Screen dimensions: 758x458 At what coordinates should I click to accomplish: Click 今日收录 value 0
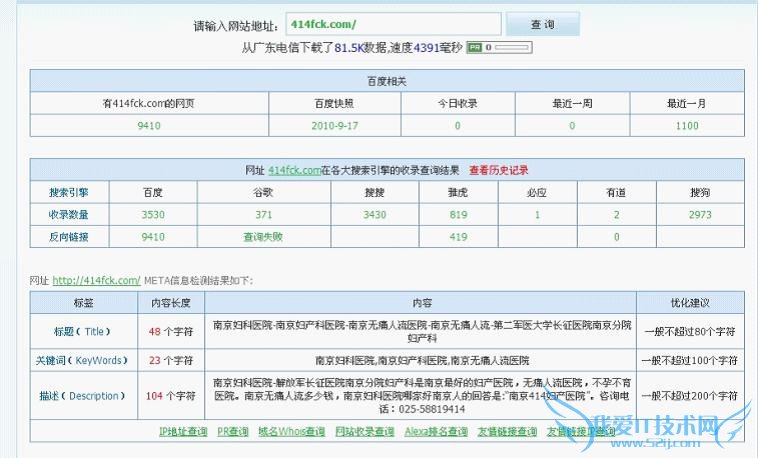coord(458,126)
